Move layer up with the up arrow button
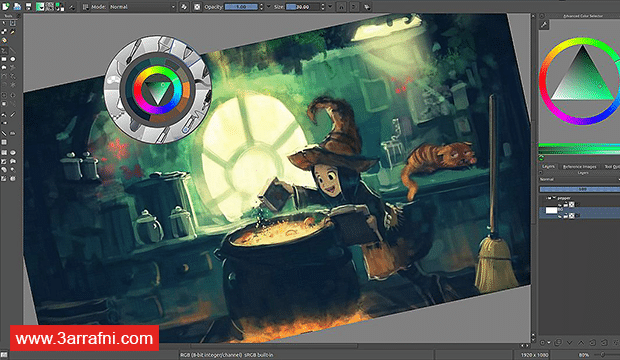This screenshot has height=360, width=620. (x=581, y=343)
